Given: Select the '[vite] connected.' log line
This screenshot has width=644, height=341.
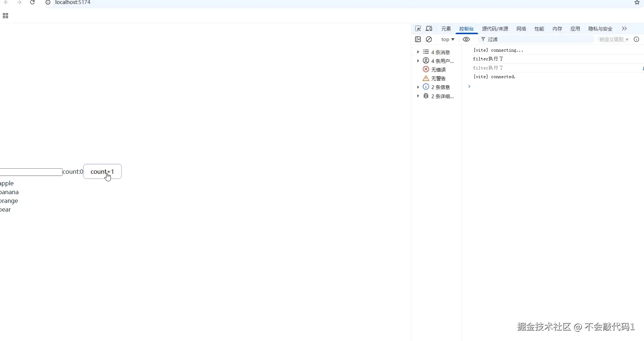Looking at the screenshot, I should [494, 77].
